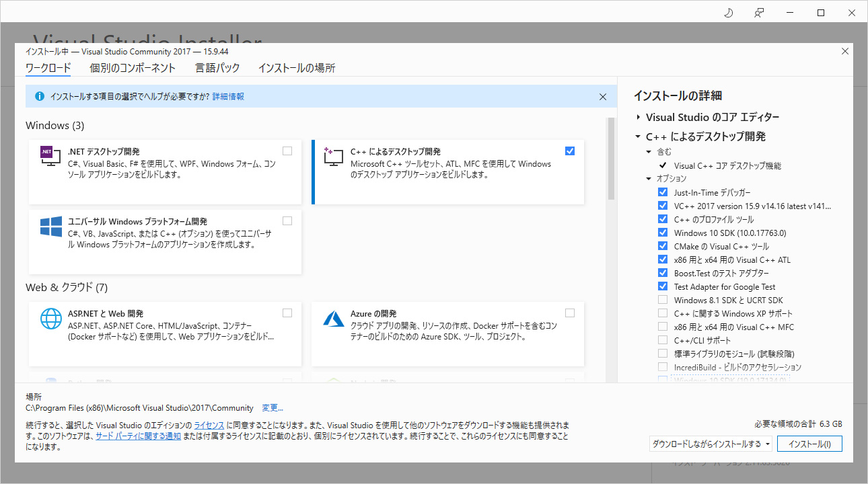Open the 言語パック tab
868x484 pixels.
[x=217, y=68]
